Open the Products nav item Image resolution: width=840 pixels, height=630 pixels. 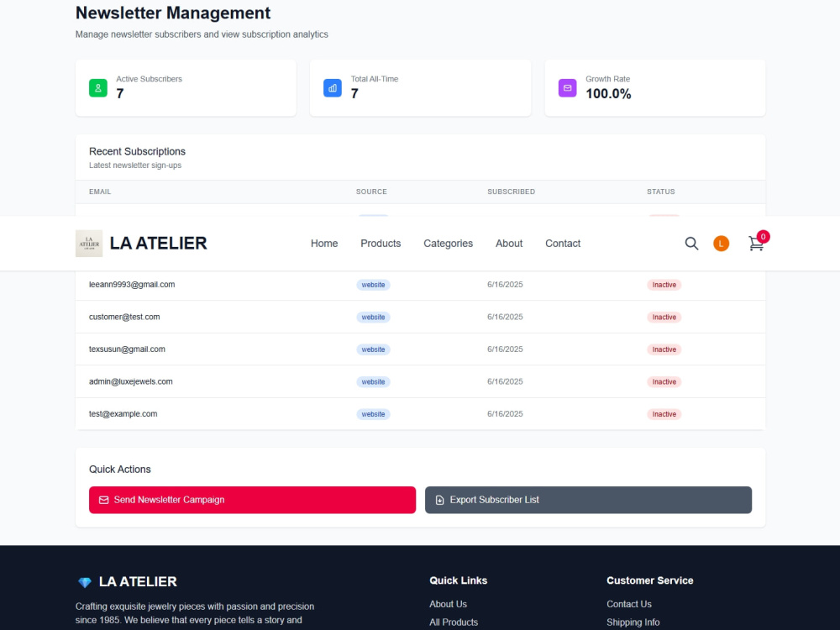click(381, 244)
